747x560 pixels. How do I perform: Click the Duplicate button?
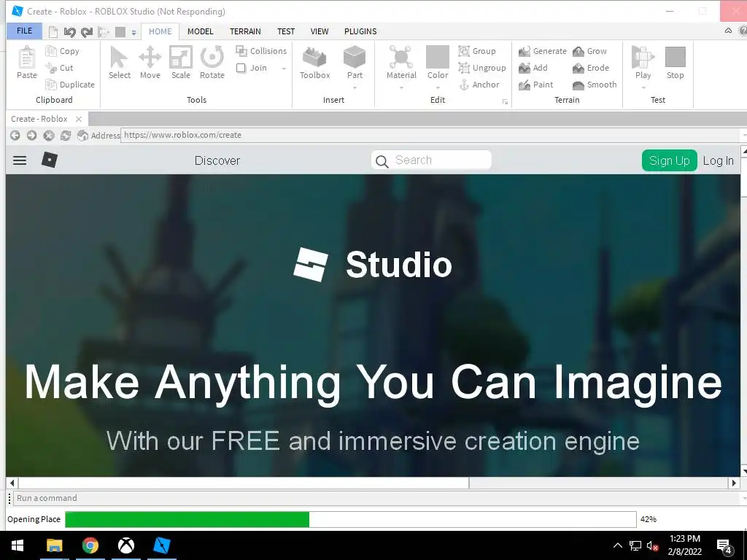(x=70, y=85)
